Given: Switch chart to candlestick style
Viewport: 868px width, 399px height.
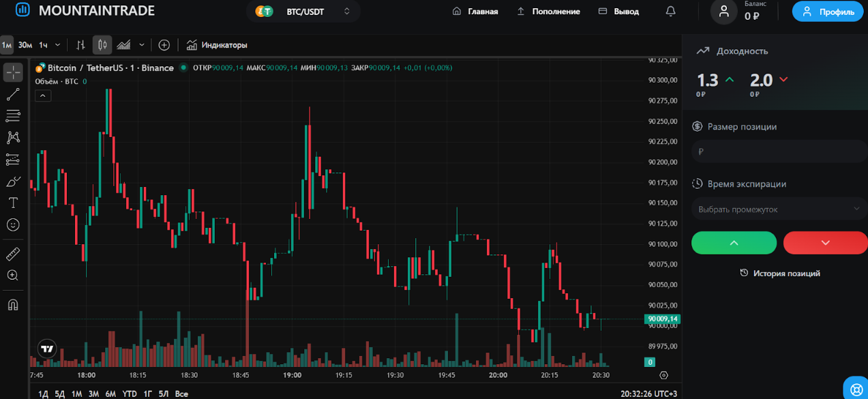Looking at the screenshot, I should [x=102, y=45].
